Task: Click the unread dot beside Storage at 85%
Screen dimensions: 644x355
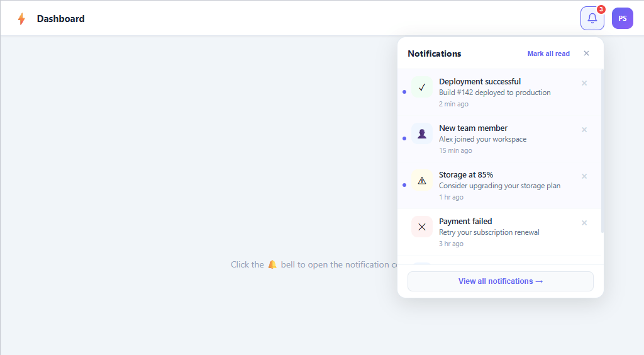Action: click(404, 185)
